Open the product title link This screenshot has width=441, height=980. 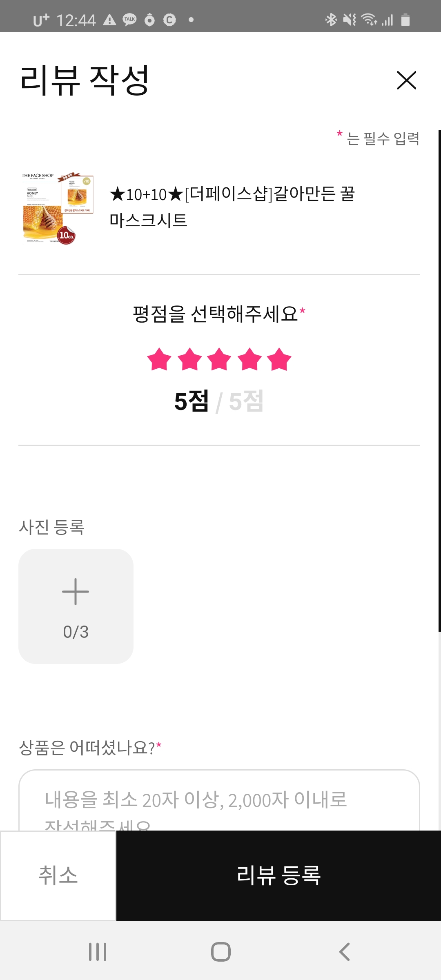232,207
